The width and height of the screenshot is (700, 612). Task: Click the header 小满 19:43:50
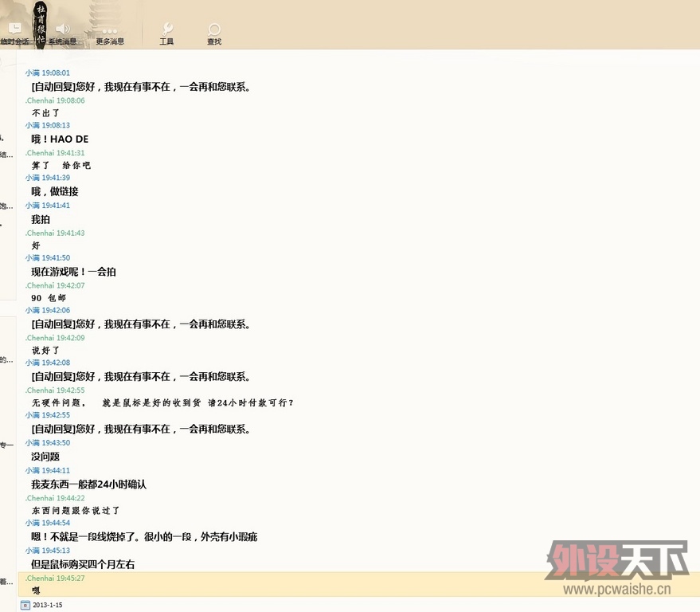48,443
